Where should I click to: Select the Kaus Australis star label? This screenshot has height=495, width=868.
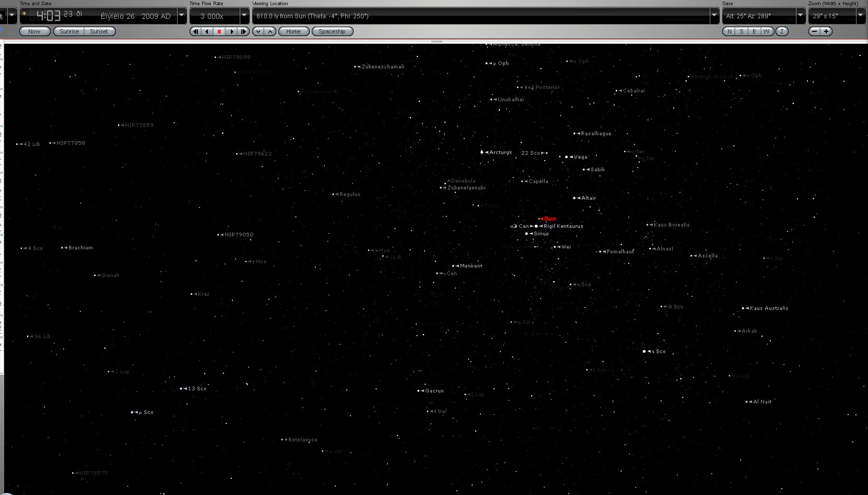(769, 308)
